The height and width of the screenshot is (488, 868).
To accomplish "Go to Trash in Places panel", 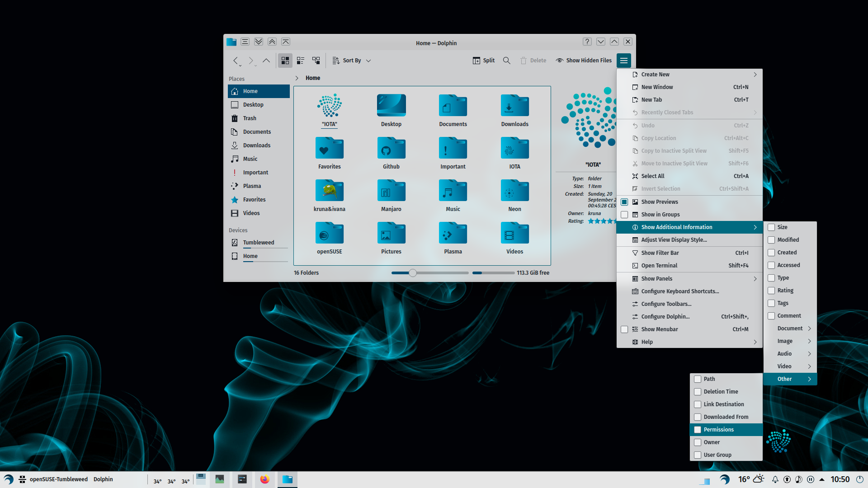I will (259, 118).
